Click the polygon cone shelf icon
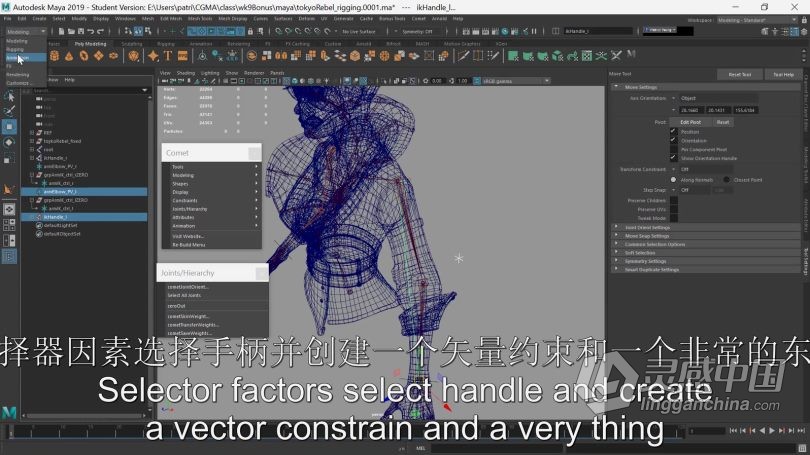This screenshot has width=810, height=455. 69,56
